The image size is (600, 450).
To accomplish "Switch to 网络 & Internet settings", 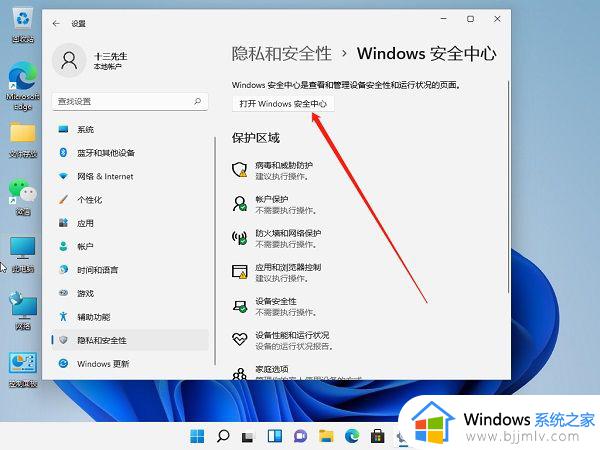I will [105, 176].
